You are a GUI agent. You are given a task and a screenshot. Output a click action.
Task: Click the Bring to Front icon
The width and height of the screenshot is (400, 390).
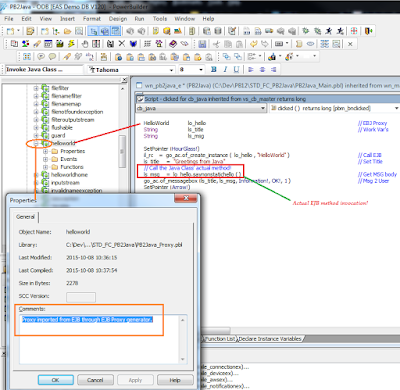click(x=227, y=57)
